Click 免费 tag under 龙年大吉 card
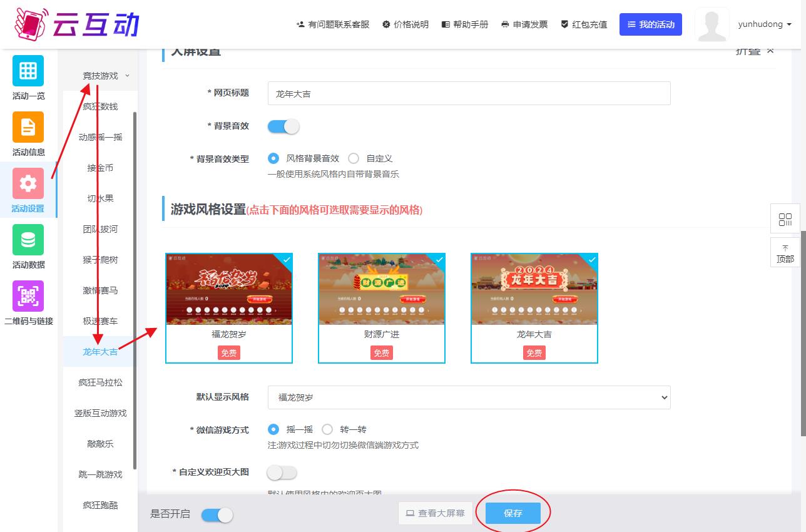806x532 pixels. [x=534, y=353]
